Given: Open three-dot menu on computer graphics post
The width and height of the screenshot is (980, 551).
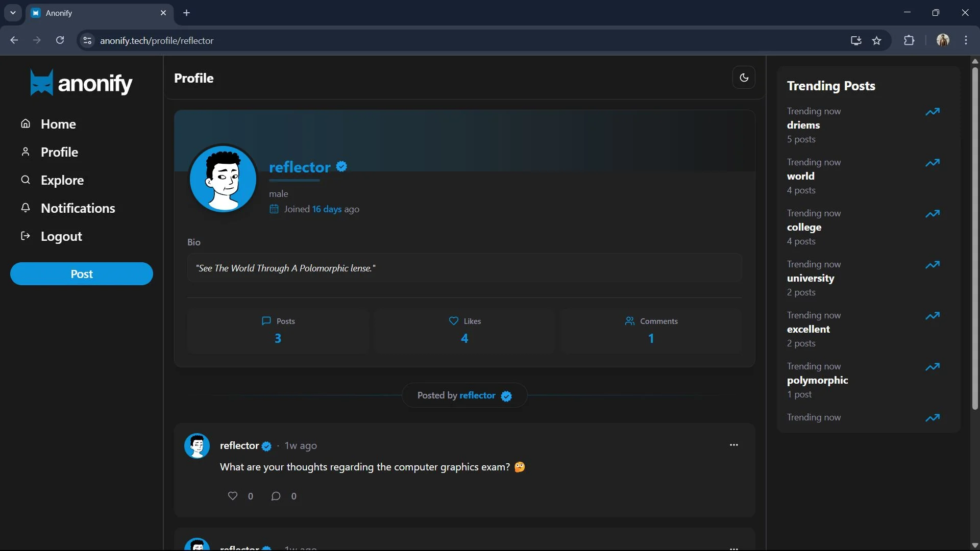Looking at the screenshot, I should pyautogui.click(x=734, y=445).
